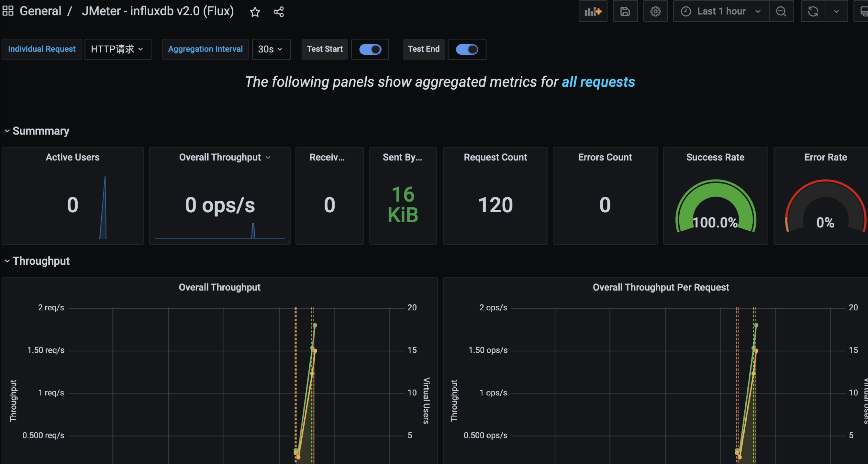Image resolution: width=868 pixels, height=464 pixels.
Task: Open the Overall Throughput panel menu
Action: [269, 157]
